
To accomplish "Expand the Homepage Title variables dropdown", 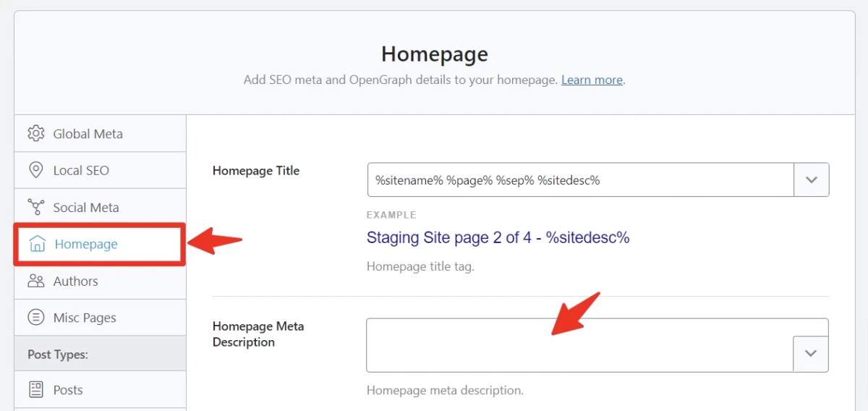I will point(812,179).
